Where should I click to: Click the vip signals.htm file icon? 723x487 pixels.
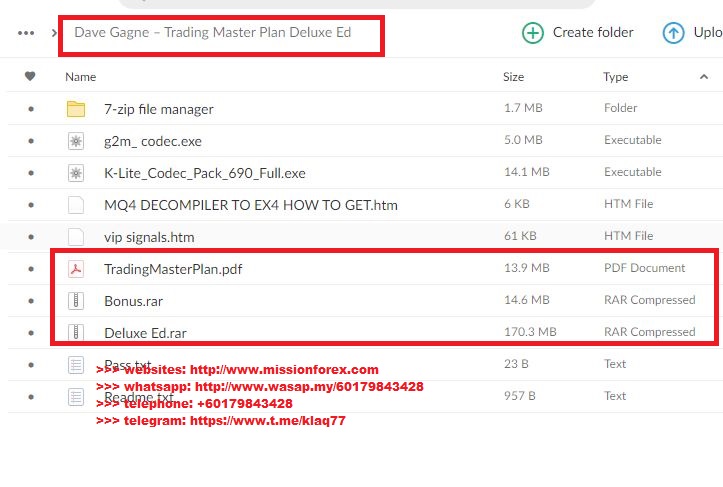[76, 237]
